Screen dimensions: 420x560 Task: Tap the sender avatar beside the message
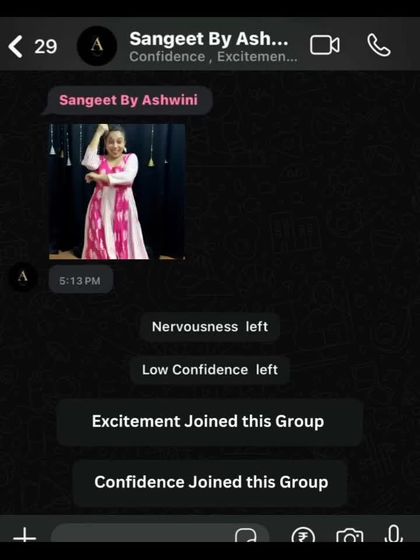(22, 276)
